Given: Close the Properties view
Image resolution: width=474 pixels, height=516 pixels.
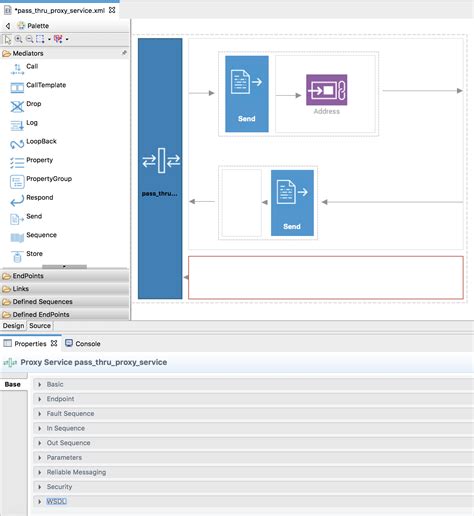Looking at the screenshot, I should 54,343.
